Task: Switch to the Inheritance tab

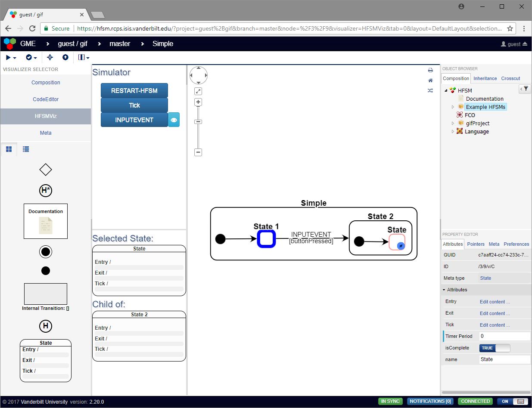Action: tap(485, 78)
